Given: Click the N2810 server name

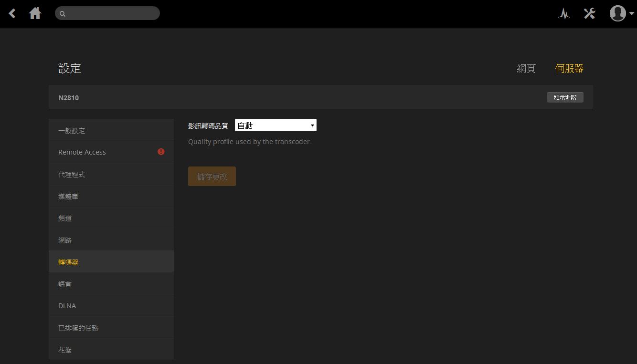Looking at the screenshot, I should pos(68,98).
